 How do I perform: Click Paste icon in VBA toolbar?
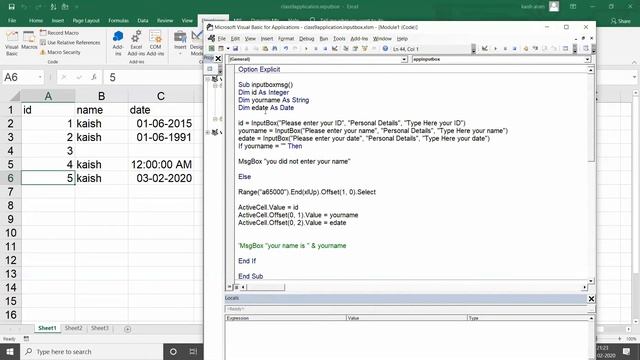coord(265,49)
